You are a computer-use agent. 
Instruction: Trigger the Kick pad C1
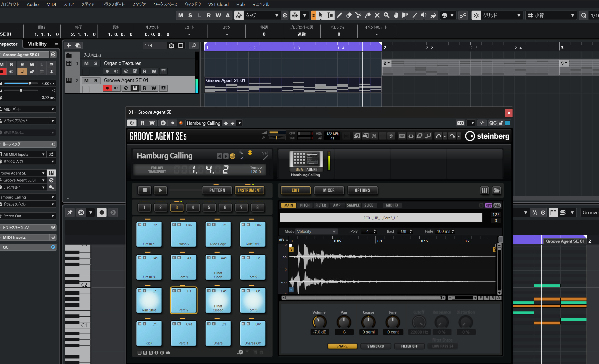click(149, 333)
